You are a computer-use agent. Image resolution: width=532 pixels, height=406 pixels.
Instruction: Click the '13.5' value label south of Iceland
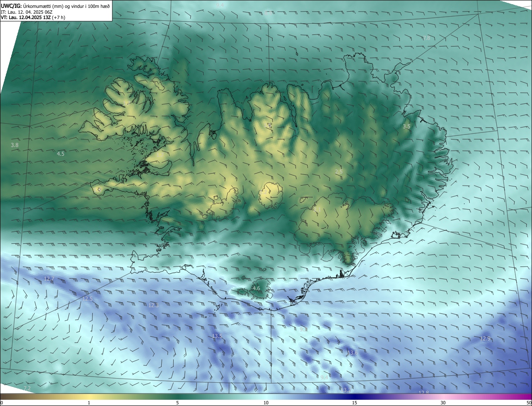click(217, 336)
